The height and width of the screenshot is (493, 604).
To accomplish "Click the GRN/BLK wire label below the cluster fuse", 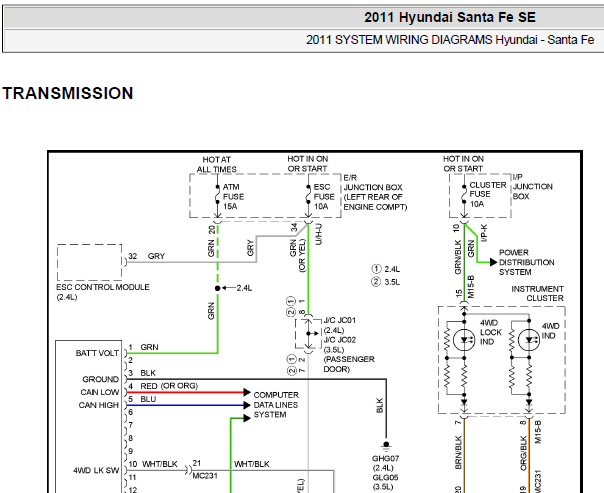I will (458, 257).
